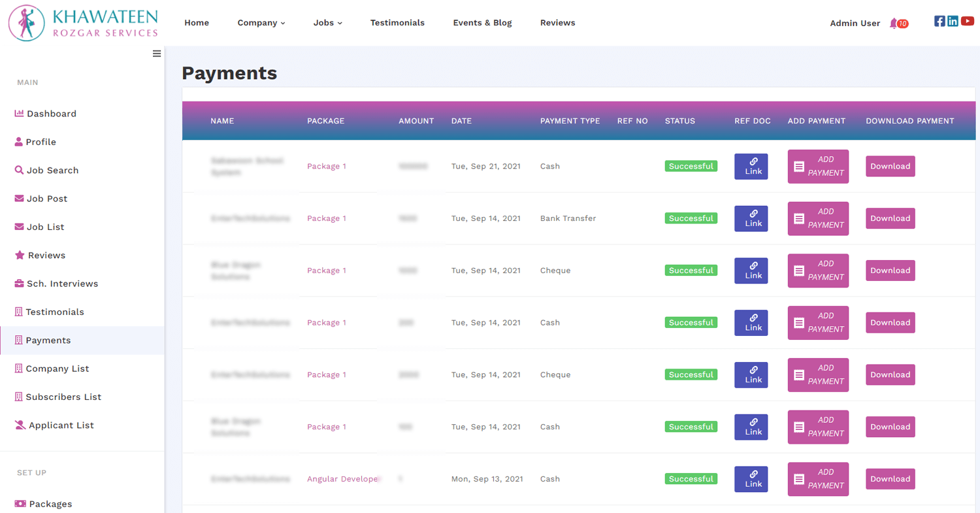Expand the Jobs dropdown menu
The height and width of the screenshot is (513, 980).
(328, 23)
